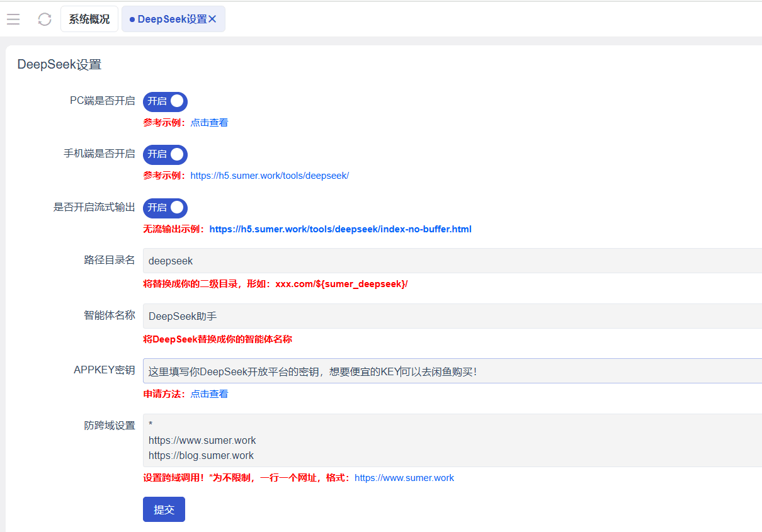Screen dimensions: 762x532
Task: Open 点击查看 link beside 申请方法
Action: (x=209, y=394)
